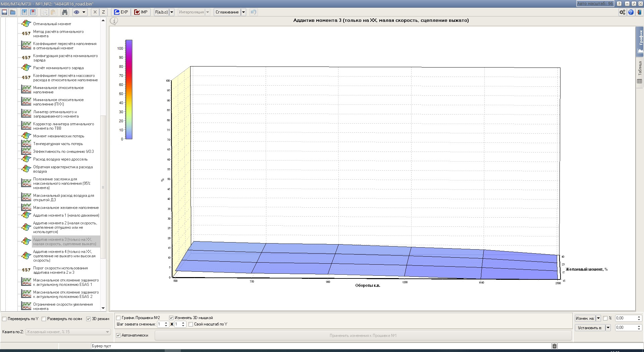Open the "Сглаживание" dropdown arrow
644x352 pixels.
244,12
